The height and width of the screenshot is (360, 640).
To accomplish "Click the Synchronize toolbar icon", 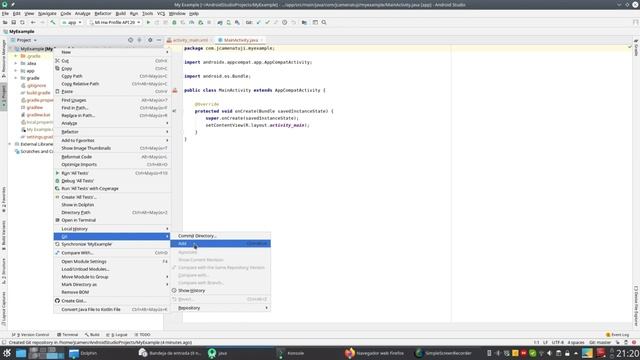I will tap(22, 22).
